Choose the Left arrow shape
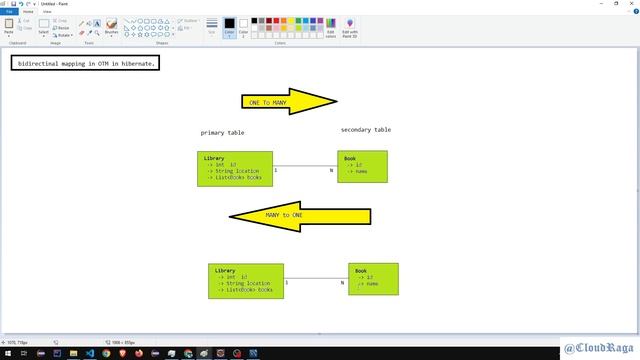 pos(160,28)
